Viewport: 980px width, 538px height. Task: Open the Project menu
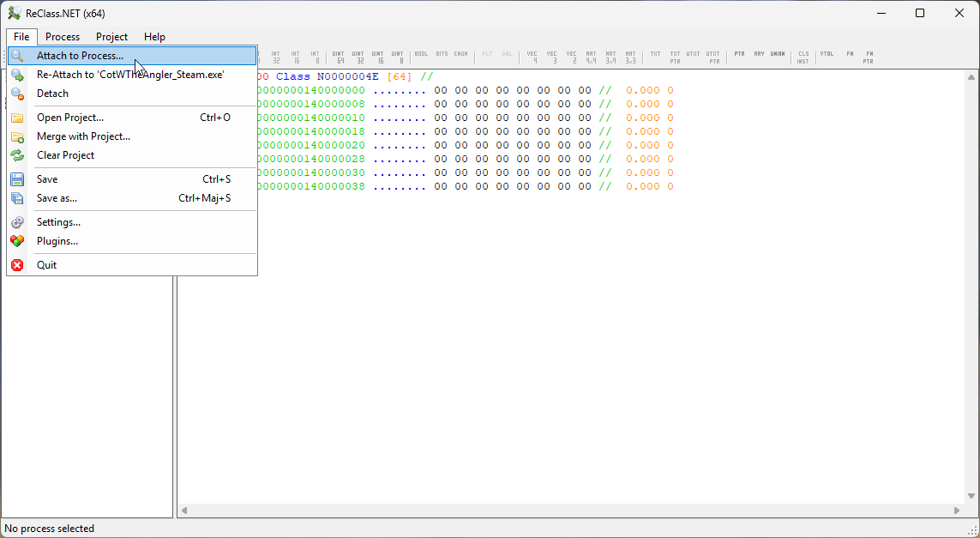(x=111, y=37)
